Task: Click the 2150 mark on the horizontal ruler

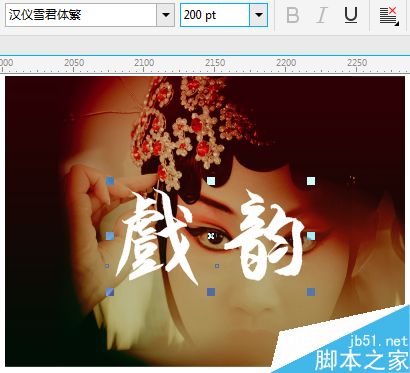Action: (x=215, y=63)
